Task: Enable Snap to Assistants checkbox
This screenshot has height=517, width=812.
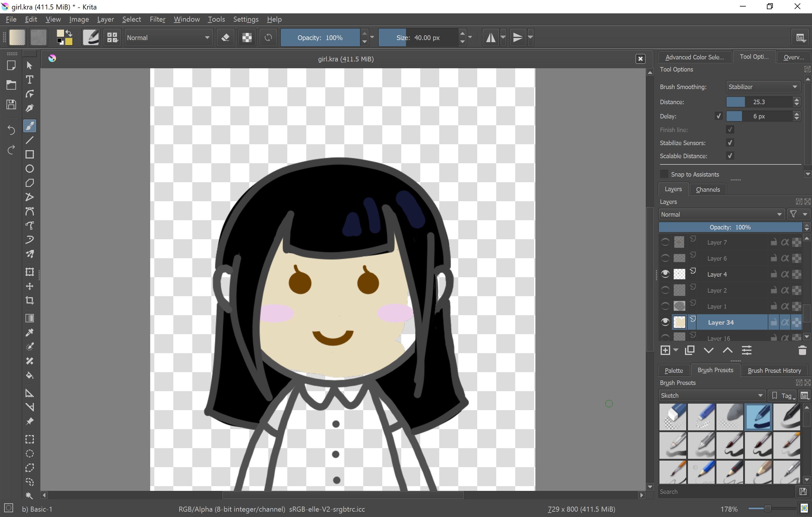Action: coord(664,174)
